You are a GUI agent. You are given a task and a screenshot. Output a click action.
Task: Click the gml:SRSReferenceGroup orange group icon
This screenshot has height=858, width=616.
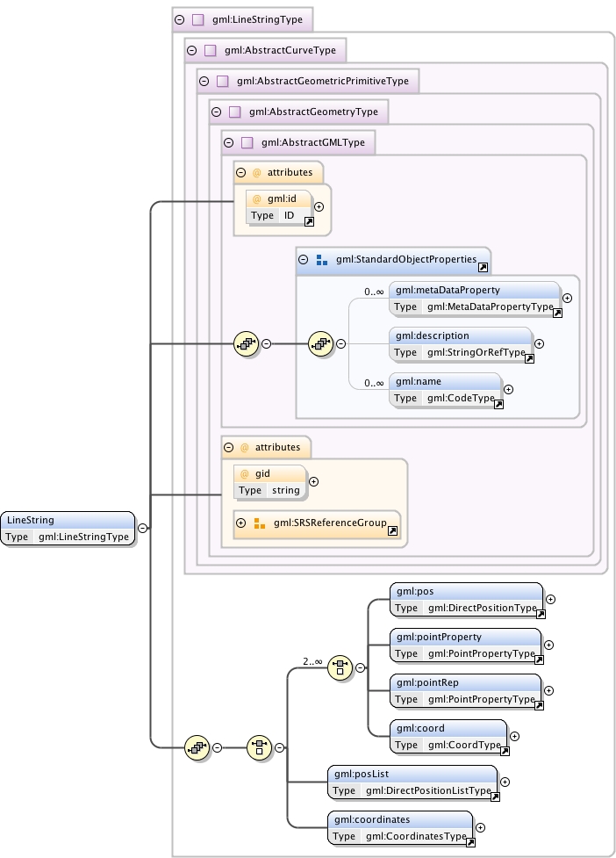(x=260, y=523)
